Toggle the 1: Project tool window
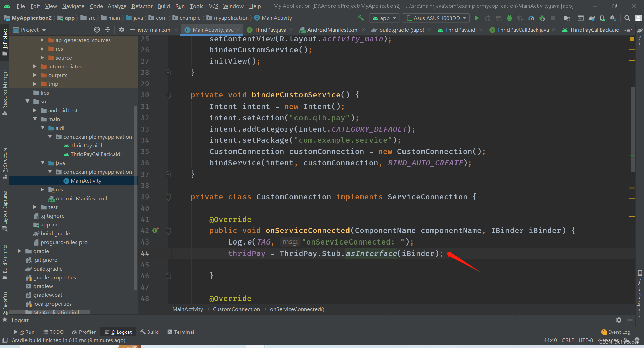The height and width of the screenshot is (348, 644). (x=5, y=42)
